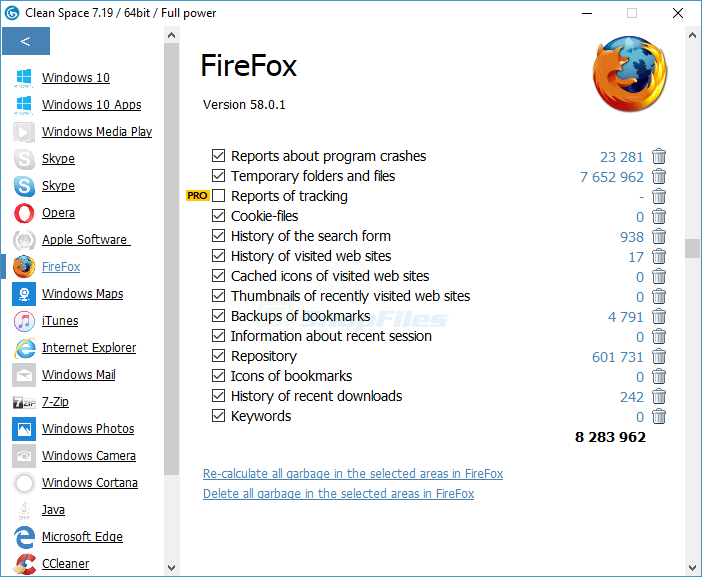
Task: Click the Windows Maps icon
Action: coord(24,294)
